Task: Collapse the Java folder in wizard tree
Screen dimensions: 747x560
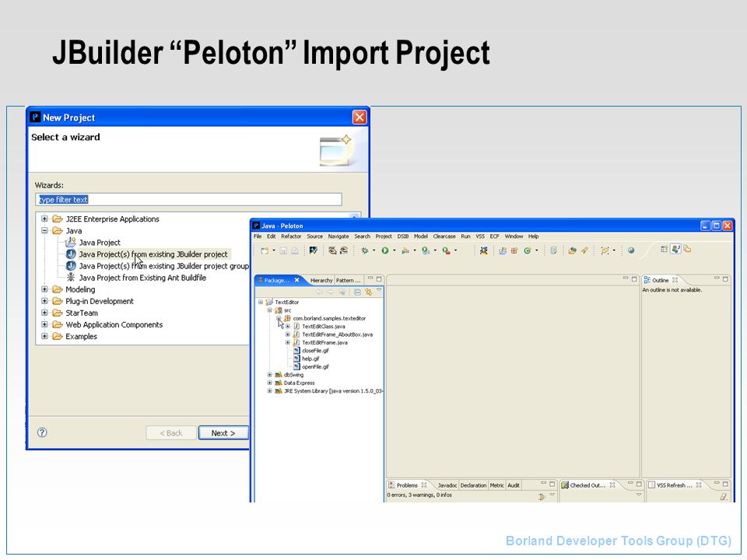Action: pyautogui.click(x=44, y=230)
